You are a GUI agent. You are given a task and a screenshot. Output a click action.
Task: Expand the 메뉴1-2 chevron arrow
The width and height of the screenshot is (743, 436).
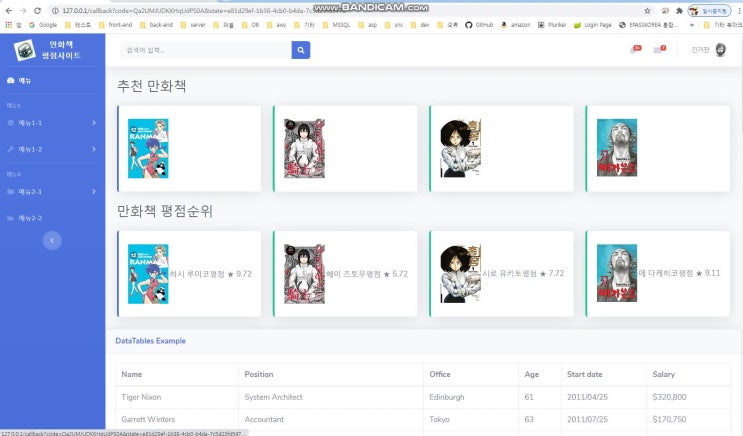click(94, 149)
